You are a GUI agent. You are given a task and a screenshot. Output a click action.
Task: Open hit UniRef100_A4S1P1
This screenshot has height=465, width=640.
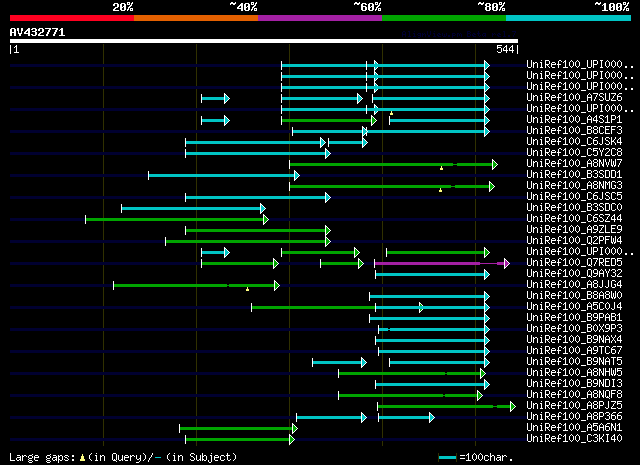point(574,119)
